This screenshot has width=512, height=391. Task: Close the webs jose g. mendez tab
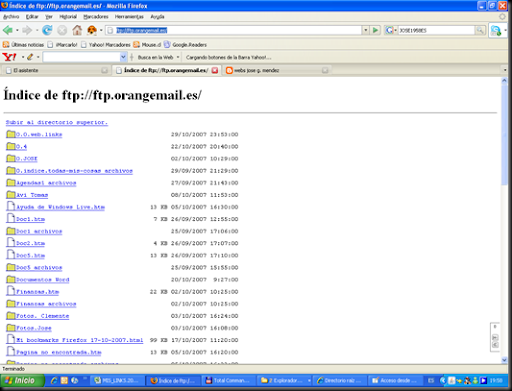pos(325,70)
